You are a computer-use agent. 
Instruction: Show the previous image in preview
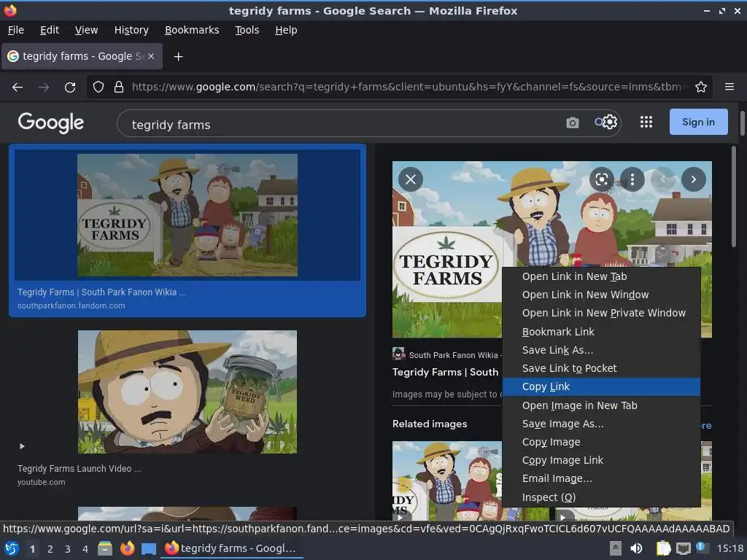coord(663,179)
